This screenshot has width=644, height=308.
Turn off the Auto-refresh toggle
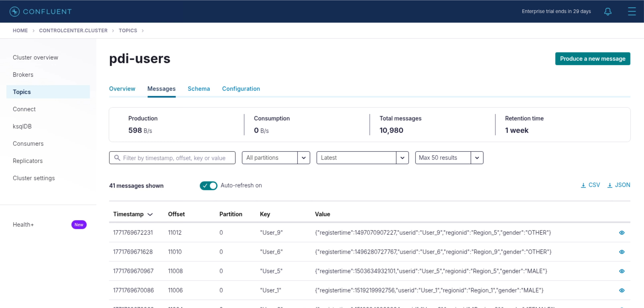pyautogui.click(x=208, y=186)
